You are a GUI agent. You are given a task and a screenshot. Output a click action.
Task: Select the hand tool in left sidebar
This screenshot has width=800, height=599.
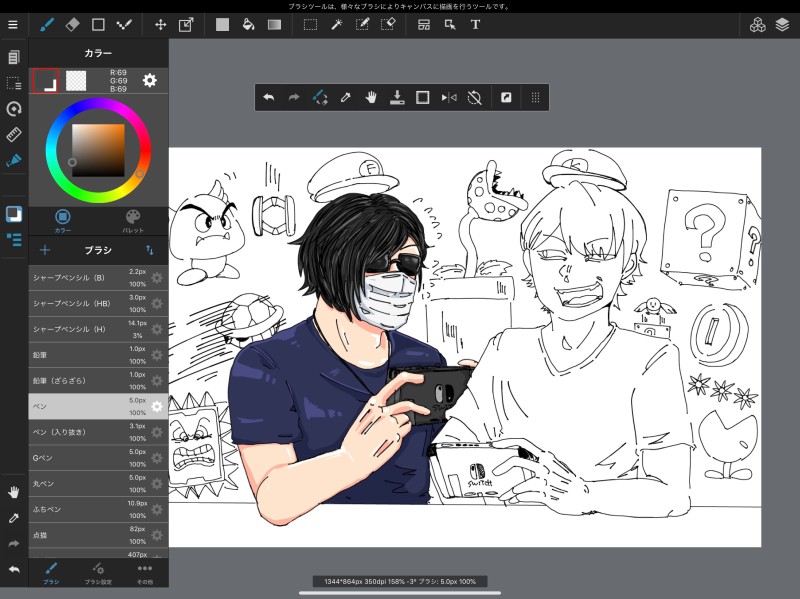(14, 492)
